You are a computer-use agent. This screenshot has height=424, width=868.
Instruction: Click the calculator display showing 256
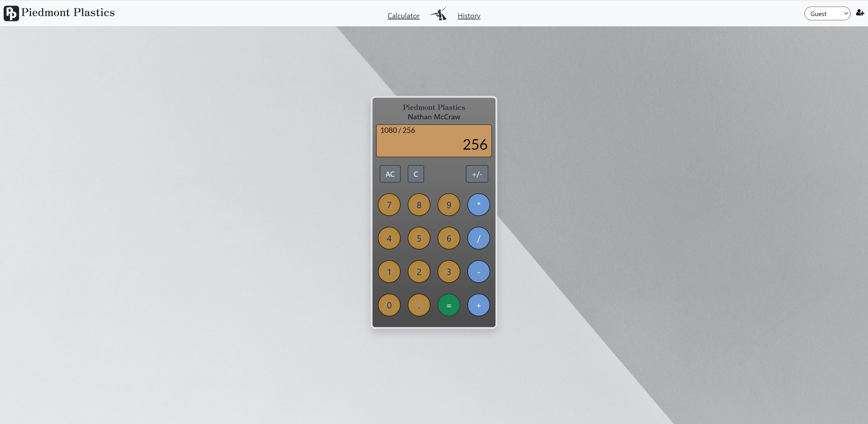pyautogui.click(x=434, y=141)
